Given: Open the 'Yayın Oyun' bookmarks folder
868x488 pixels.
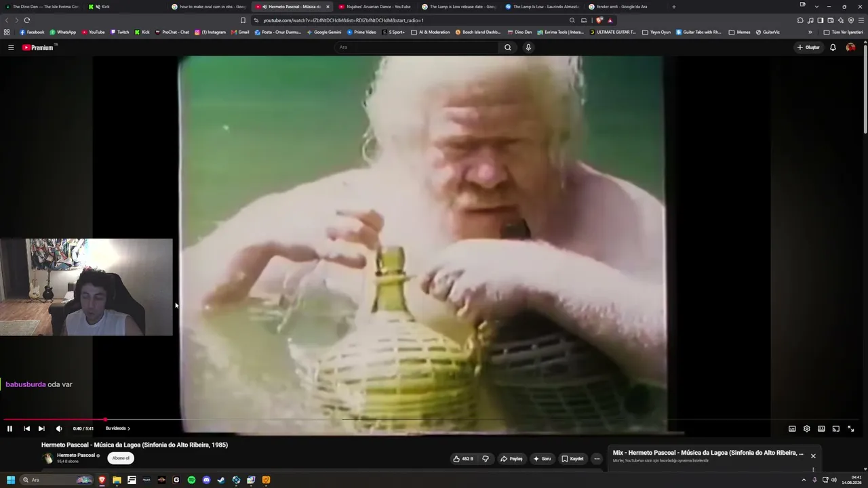Looking at the screenshot, I should pos(656,32).
